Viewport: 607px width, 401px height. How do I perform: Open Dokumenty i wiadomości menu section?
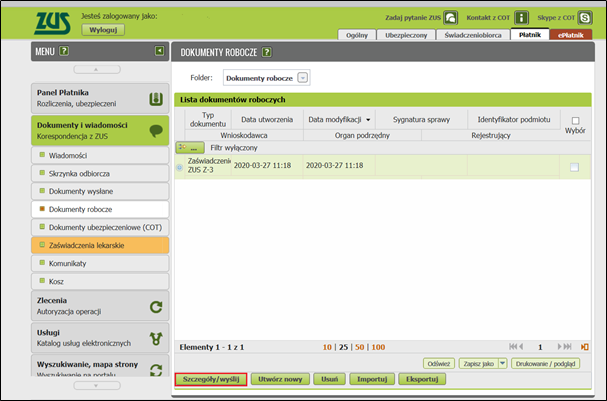(x=100, y=130)
